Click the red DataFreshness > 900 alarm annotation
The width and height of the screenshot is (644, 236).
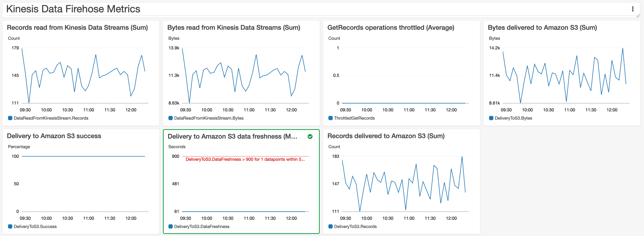[245, 159]
